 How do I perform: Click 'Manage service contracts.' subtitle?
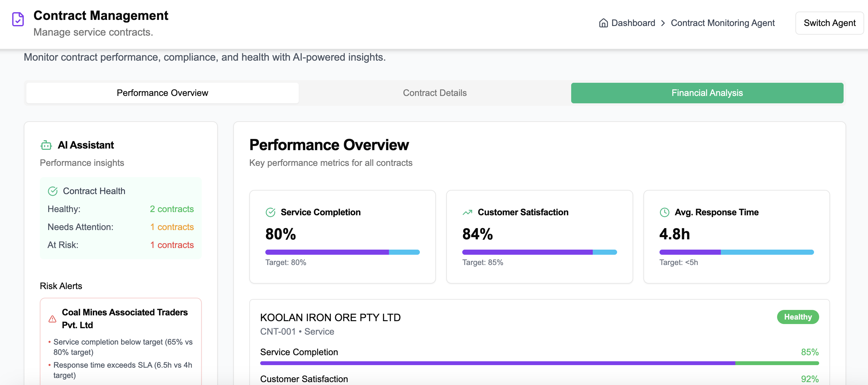(x=93, y=32)
